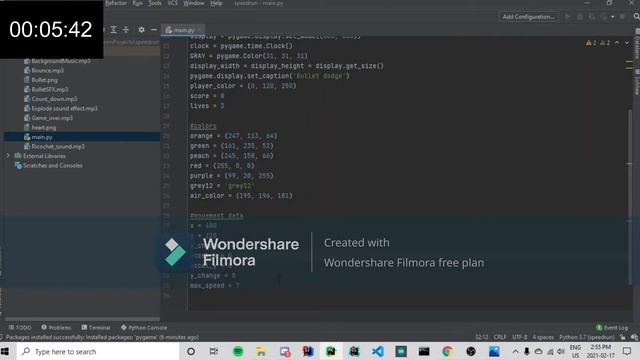Open the Window menu
Viewport: 640px width, 360px height.
click(193, 3)
